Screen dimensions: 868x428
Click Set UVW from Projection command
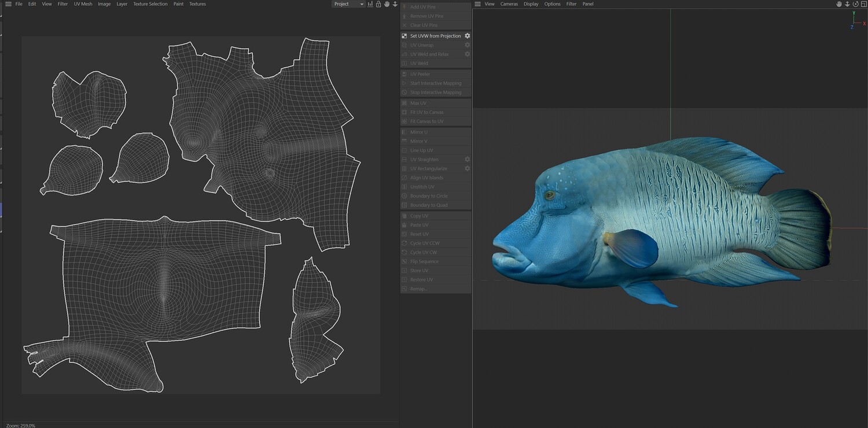pos(436,36)
